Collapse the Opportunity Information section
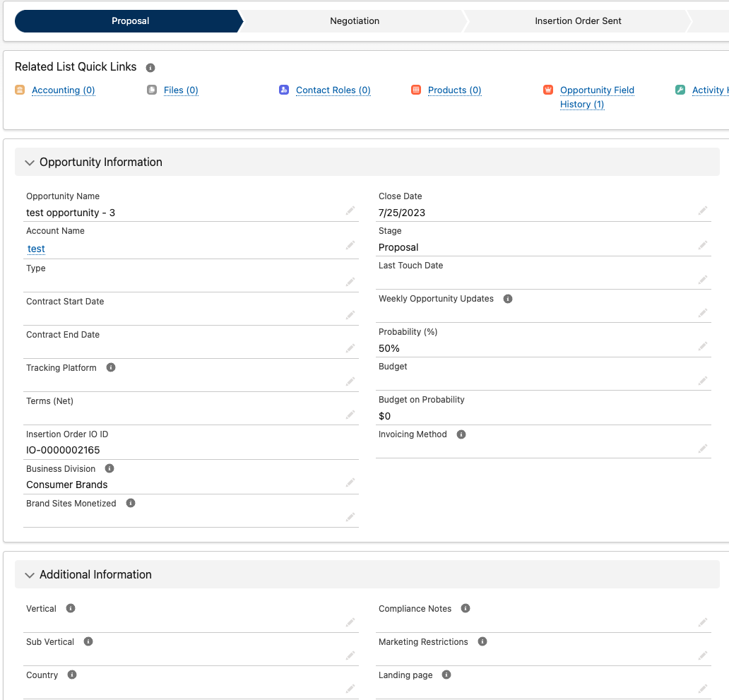 point(30,162)
